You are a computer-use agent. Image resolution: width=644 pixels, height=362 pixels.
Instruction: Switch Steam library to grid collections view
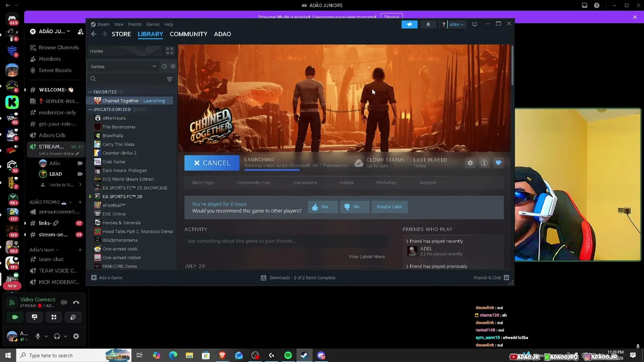click(x=170, y=51)
